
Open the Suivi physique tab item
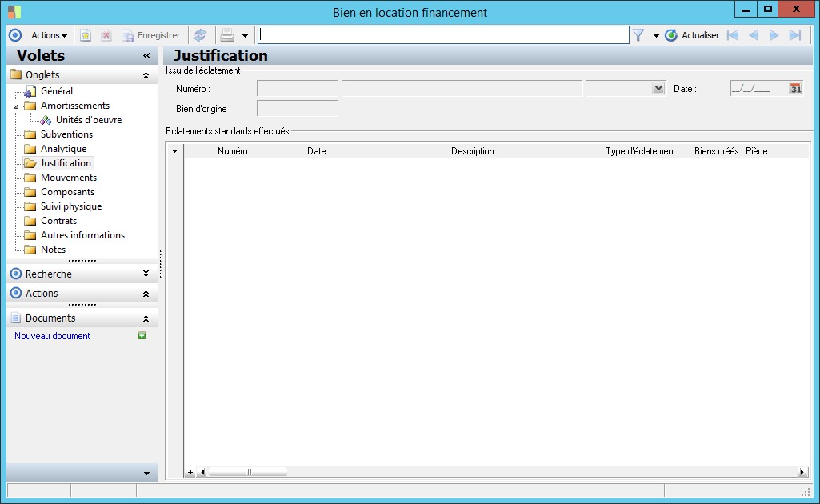point(71,206)
